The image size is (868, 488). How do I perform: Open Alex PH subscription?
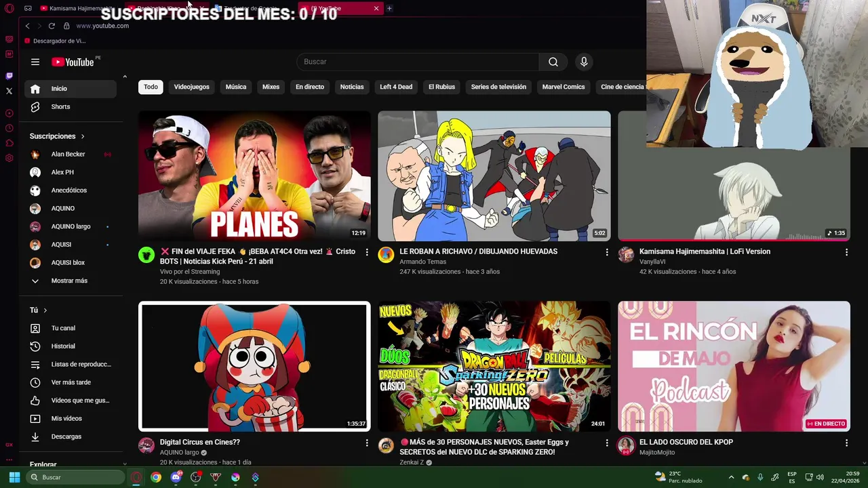tap(71, 172)
